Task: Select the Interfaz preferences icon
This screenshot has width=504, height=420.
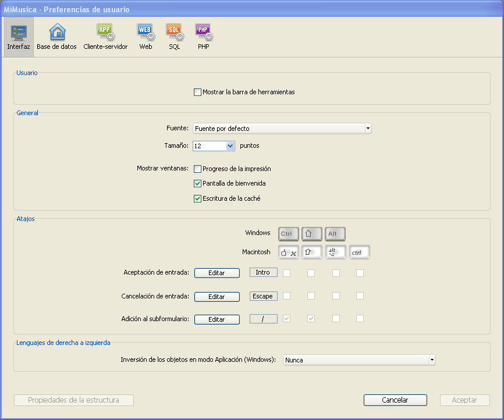Action: point(19,37)
